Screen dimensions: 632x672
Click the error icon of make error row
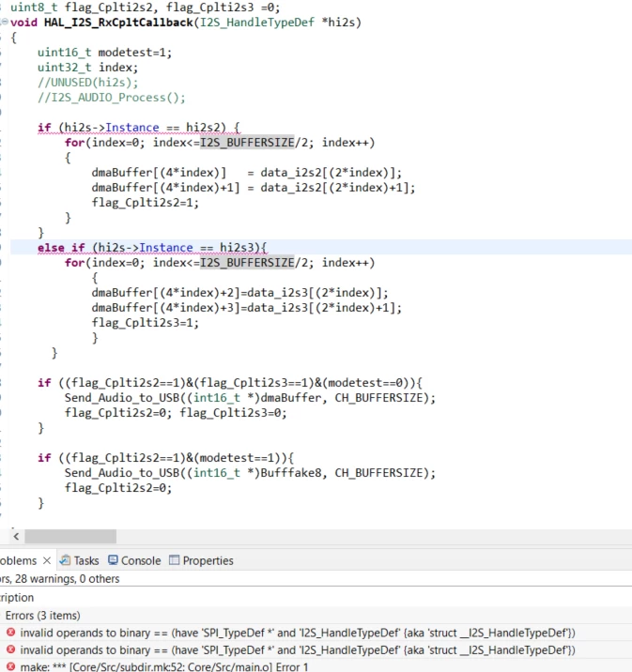(x=10, y=666)
